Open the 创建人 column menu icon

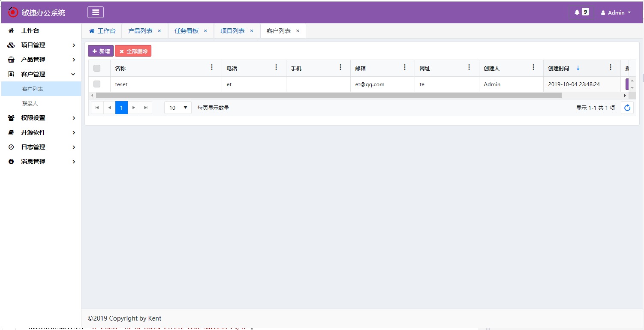pos(533,67)
